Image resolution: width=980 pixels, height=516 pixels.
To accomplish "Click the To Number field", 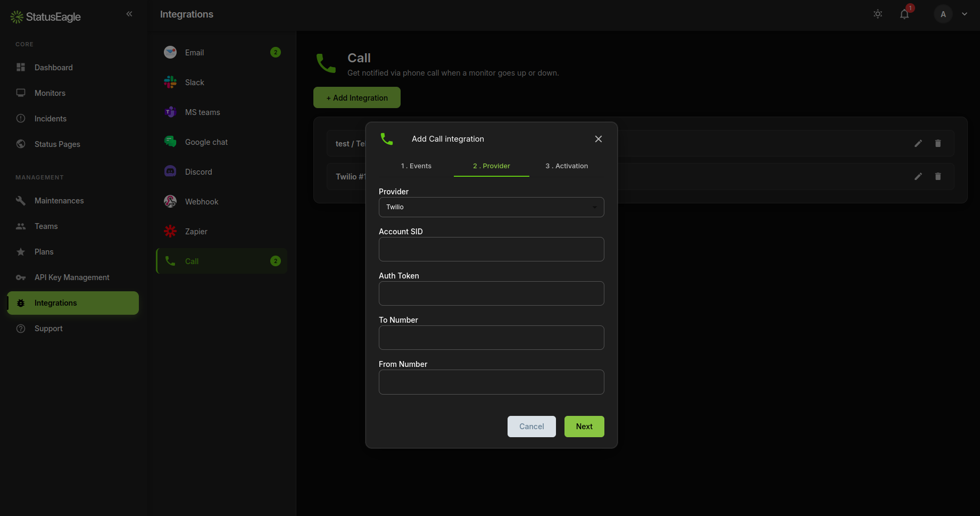I will click(x=492, y=338).
